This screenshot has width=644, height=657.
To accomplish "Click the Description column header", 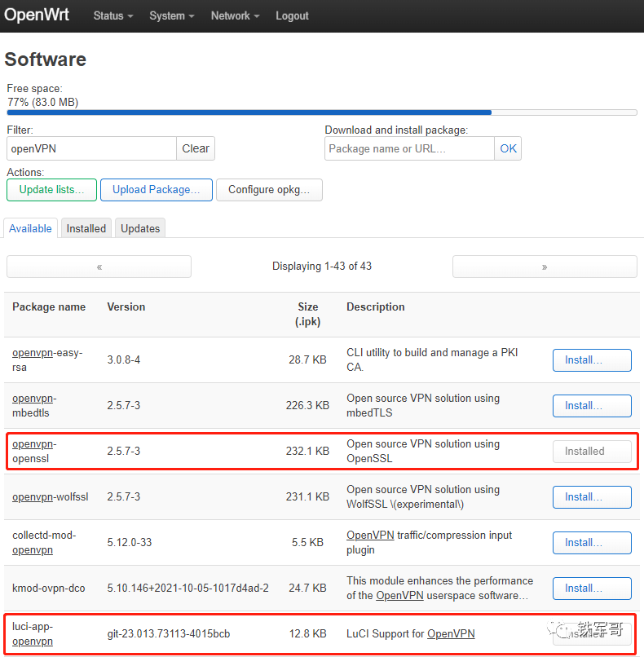I will [x=376, y=307].
